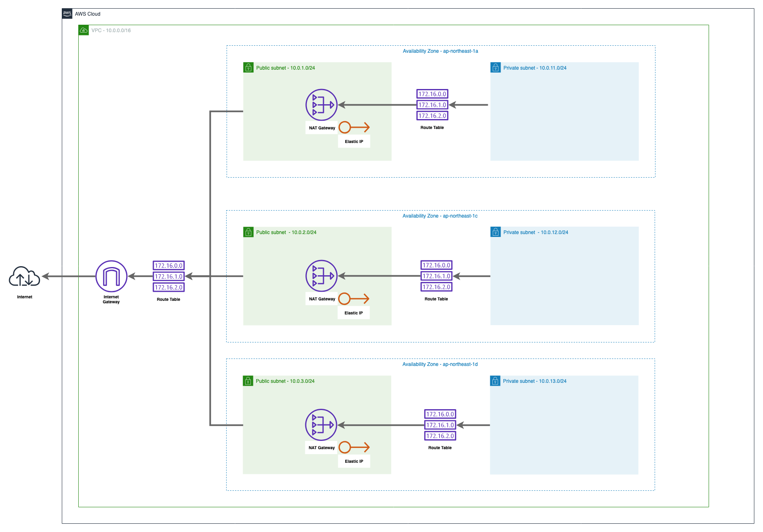Screen dimensions: 763x532
Task: Click 'Availability Zone - ap-northeast-1a' title
Action: tap(440, 51)
